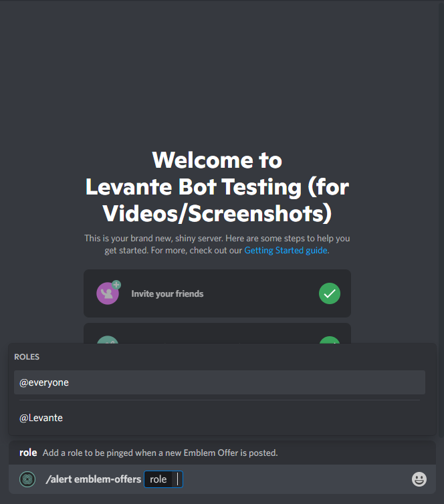Open the emoji picker smiley icon
Image resolution: width=444 pixels, height=504 pixels.
tap(419, 479)
